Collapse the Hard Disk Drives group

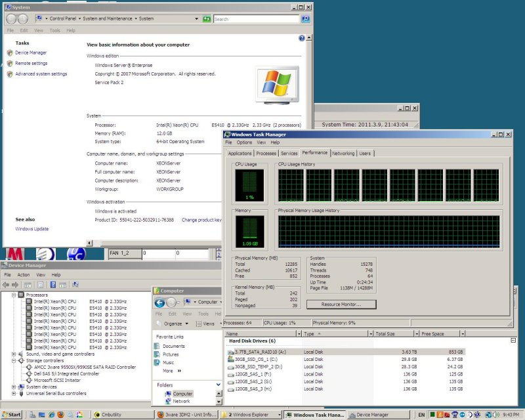[x=513, y=341]
